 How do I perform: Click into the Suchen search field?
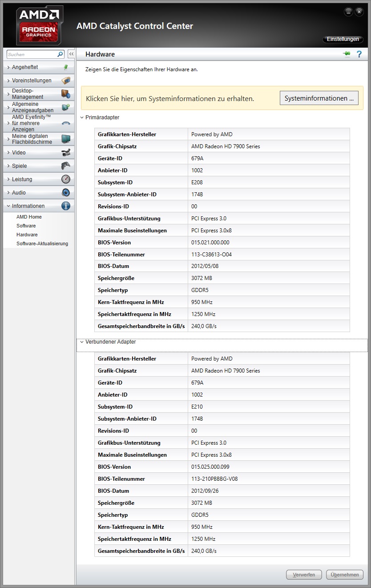click(x=32, y=54)
